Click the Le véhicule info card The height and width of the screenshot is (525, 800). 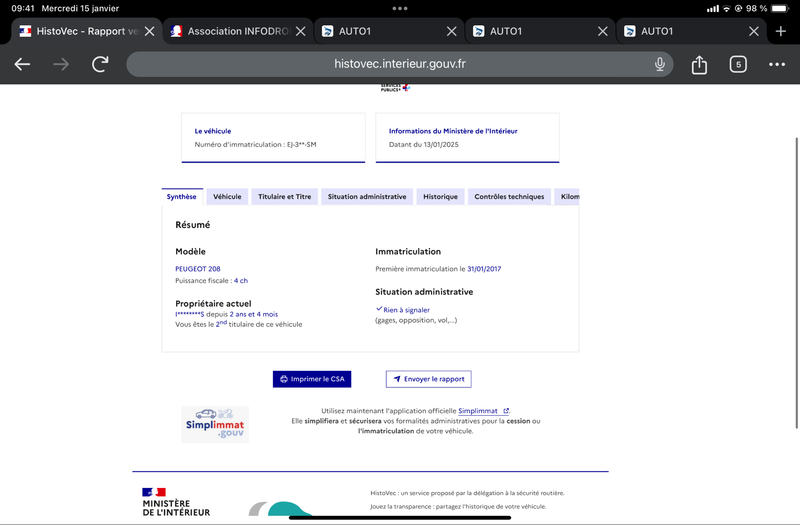273,138
